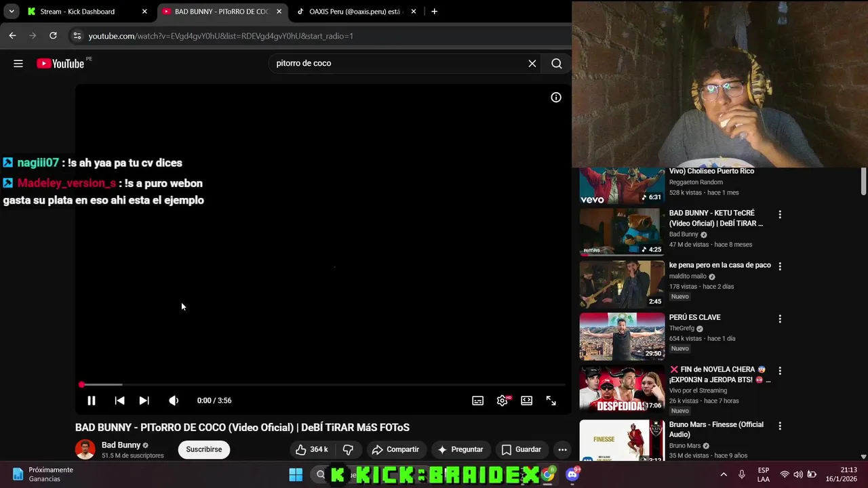Open the clock showing 21:13
The width and height of the screenshot is (868, 488).
coord(842,474)
